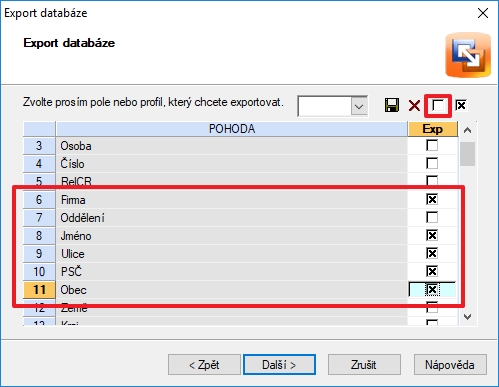Select row number 6 header
The image size is (499, 387).
pyautogui.click(x=39, y=200)
